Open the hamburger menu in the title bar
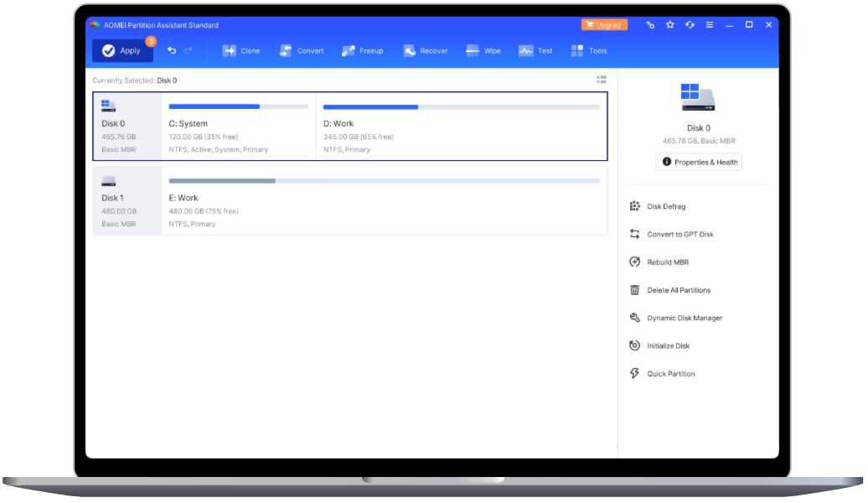 (709, 25)
